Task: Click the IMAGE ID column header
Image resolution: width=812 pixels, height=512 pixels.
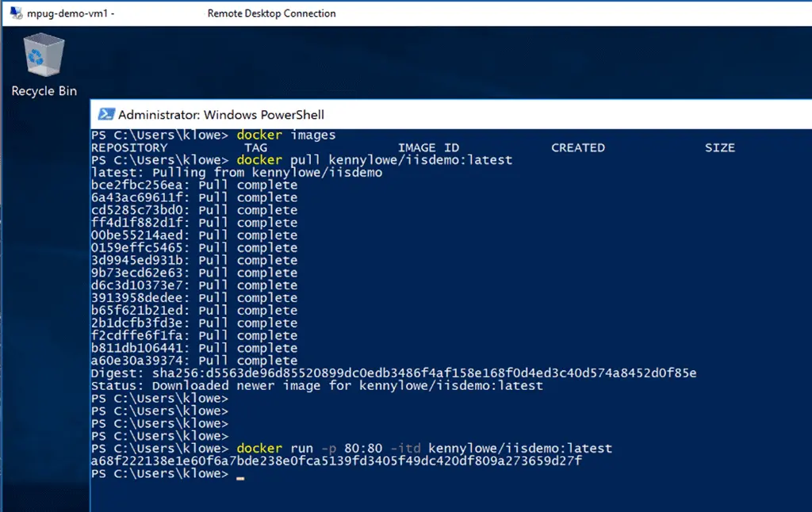Action: coord(428,147)
